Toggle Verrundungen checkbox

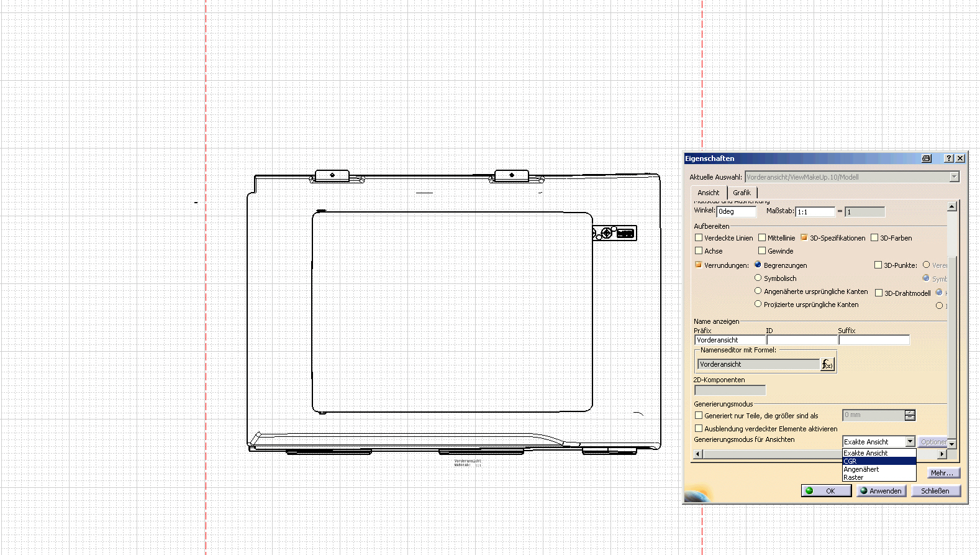click(x=699, y=265)
